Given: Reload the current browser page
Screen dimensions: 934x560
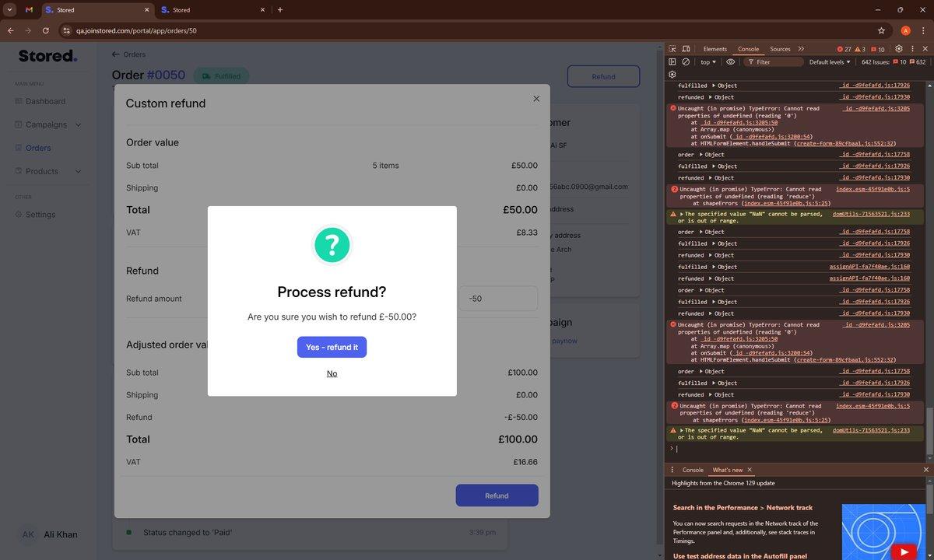Looking at the screenshot, I should point(46,30).
